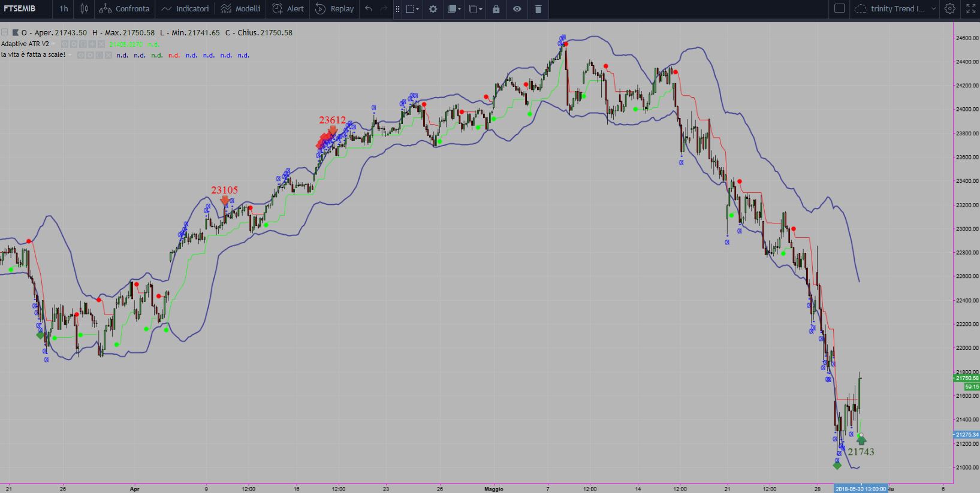Open the visual order layers dropdown

point(454,9)
